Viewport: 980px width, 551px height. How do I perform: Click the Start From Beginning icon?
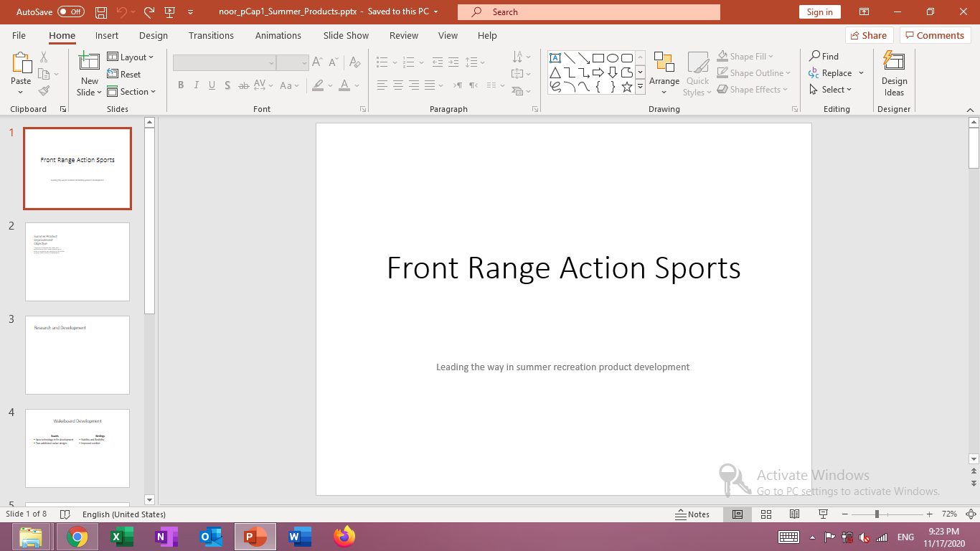click(170, 12)
